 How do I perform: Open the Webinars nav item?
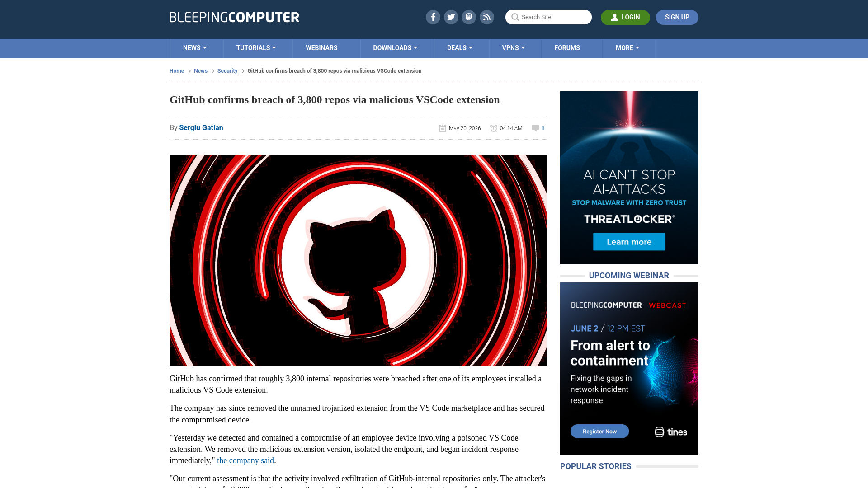coord(321,48)
